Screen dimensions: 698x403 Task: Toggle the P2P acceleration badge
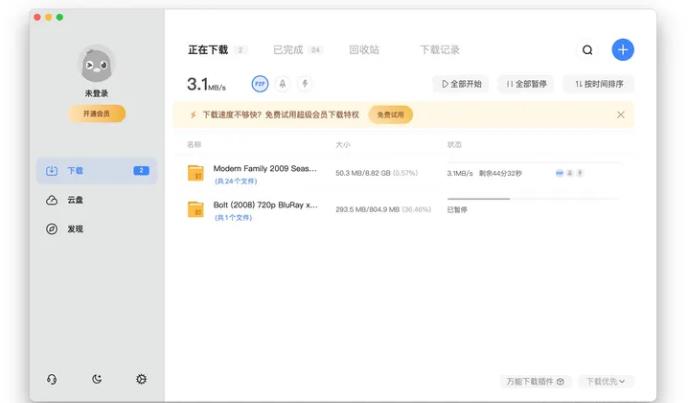coord(260,84)
